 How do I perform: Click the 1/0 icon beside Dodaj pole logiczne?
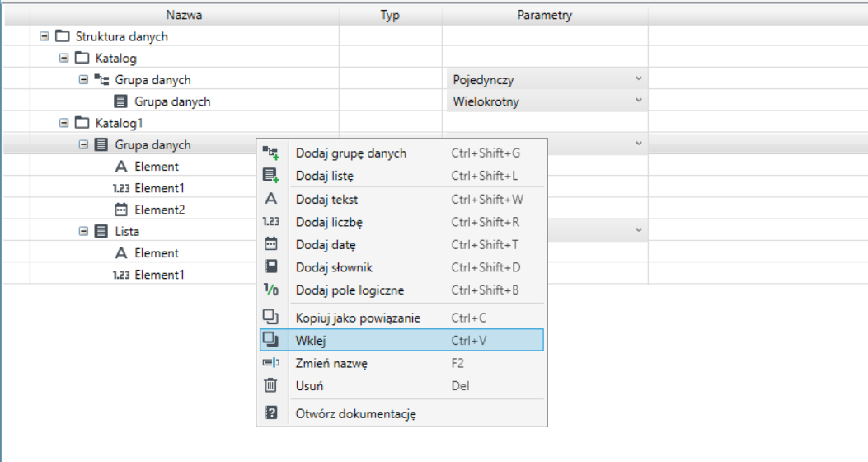coord(270,290)
